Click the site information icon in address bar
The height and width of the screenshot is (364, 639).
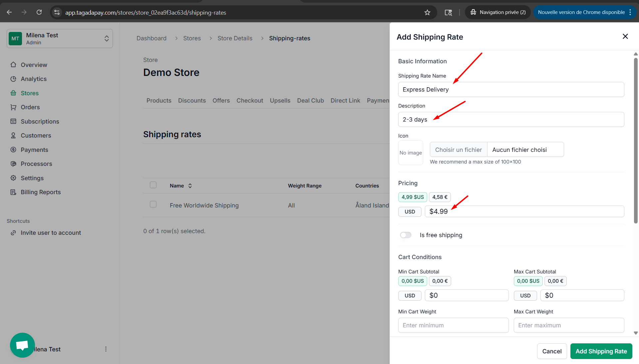pyautogui.click(x=57, y=12)
